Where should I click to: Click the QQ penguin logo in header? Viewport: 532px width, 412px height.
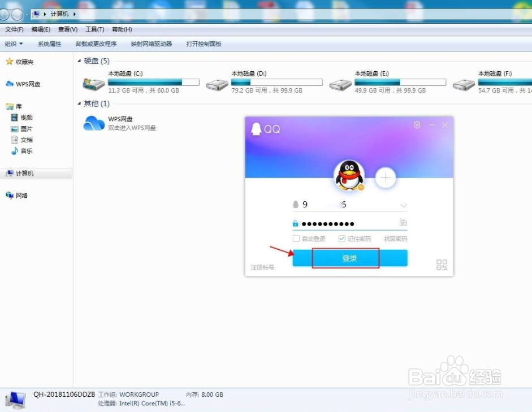pos(256,129)
